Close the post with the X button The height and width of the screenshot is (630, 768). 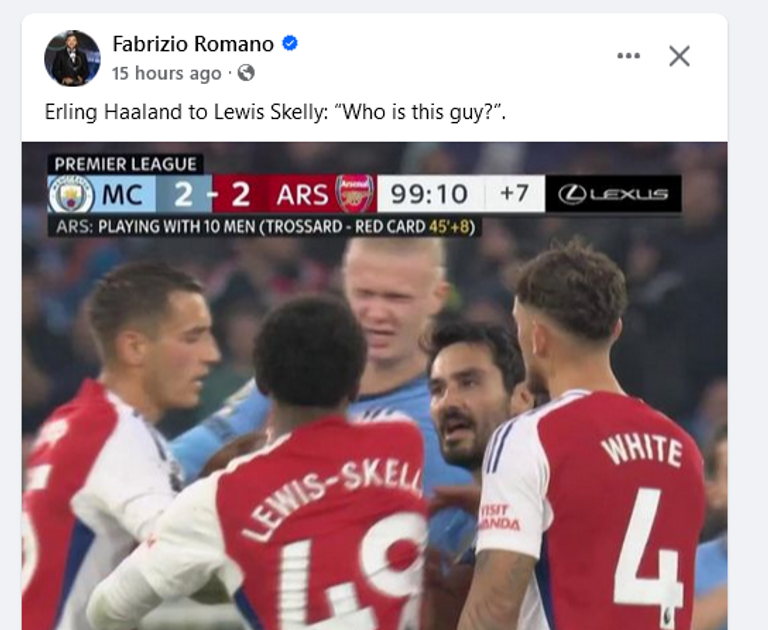[679, 56]
